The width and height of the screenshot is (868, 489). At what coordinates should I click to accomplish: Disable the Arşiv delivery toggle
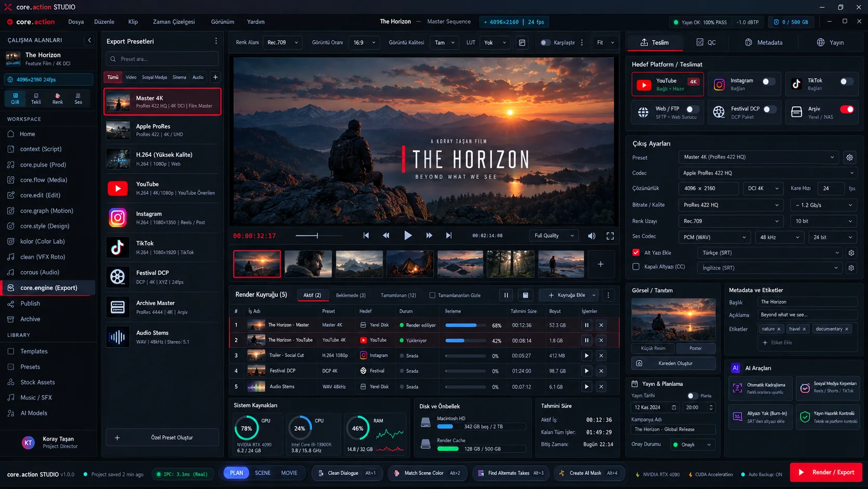tap(847, 109)
